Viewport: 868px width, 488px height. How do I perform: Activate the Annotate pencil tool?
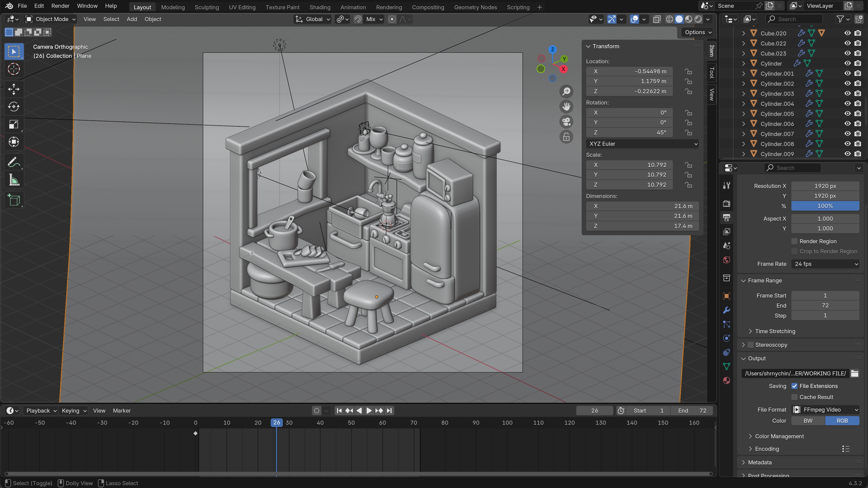tap(14, 162)
